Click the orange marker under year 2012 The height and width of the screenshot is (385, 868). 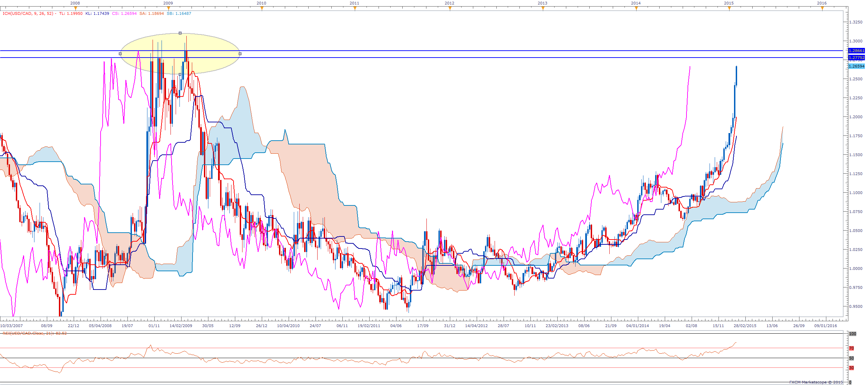(450, 9)
